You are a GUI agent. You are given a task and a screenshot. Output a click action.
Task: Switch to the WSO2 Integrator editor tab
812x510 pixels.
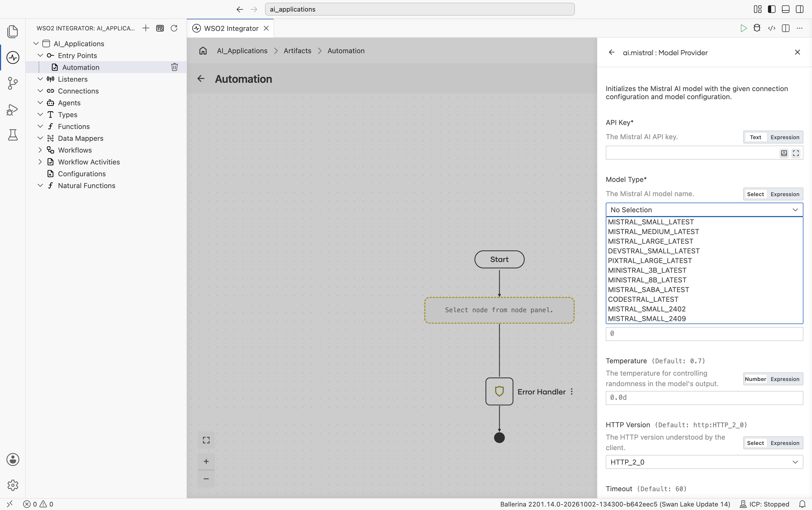pos(231,28)
